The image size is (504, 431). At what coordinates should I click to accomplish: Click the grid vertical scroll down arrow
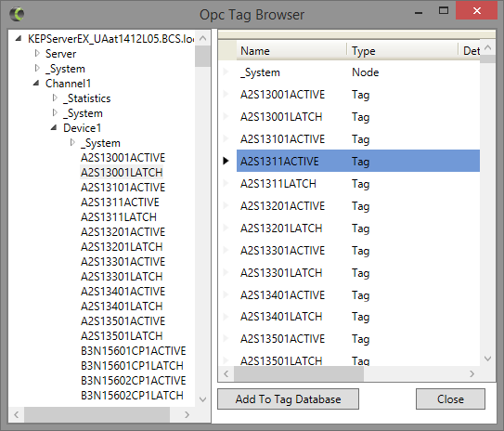coord(487,359)
